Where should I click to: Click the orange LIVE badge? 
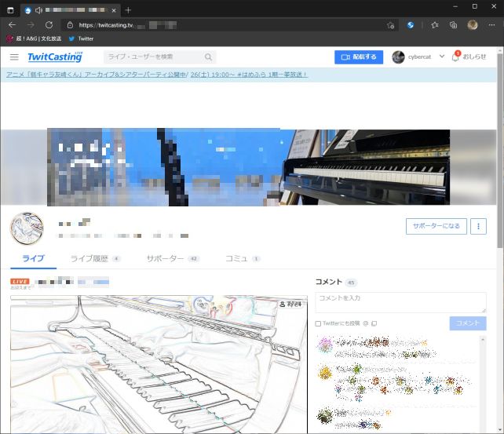[x=20, y=282]
